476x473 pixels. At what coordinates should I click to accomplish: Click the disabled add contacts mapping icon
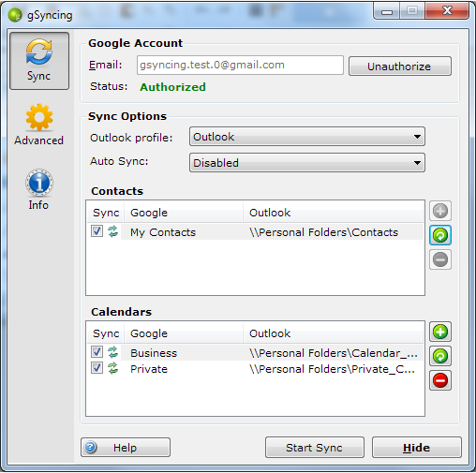(440, 211)
